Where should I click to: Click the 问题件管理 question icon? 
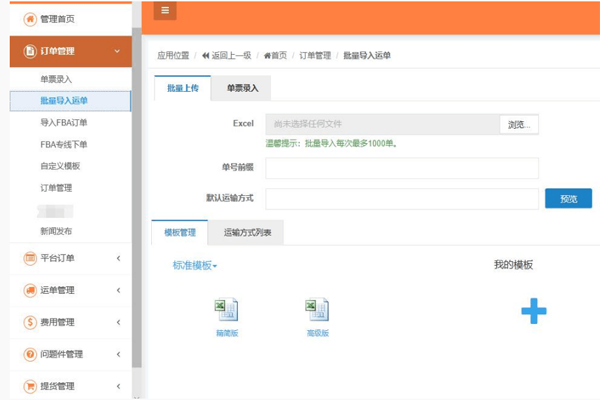click(29, 354)
